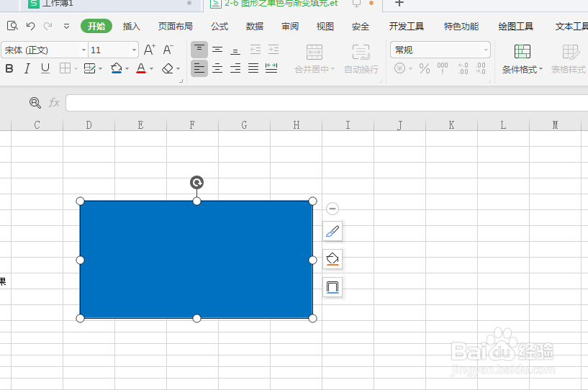
Task: Toggle underline formatting
Action: pyautogui.click(x=45, y=68)
